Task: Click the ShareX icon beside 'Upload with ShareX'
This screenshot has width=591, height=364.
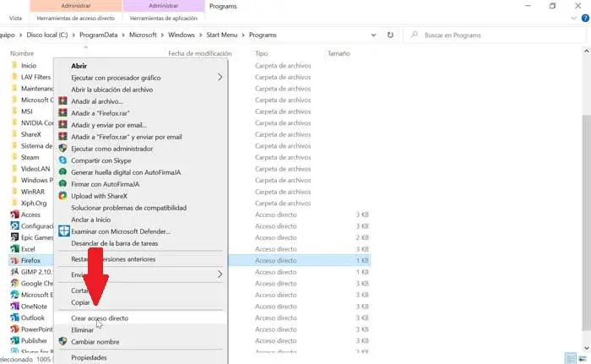Action: [63, 196]
